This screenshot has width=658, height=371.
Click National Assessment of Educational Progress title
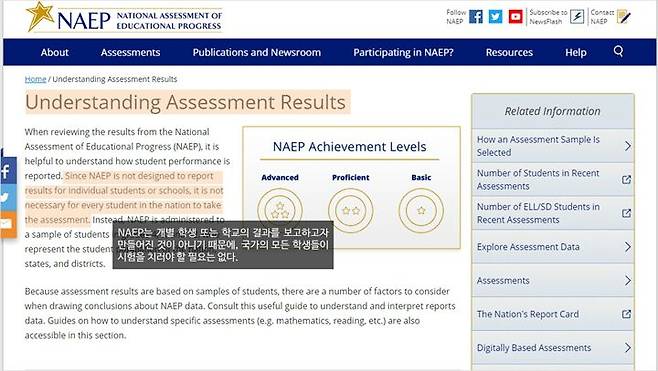click(x=169, y=21)
